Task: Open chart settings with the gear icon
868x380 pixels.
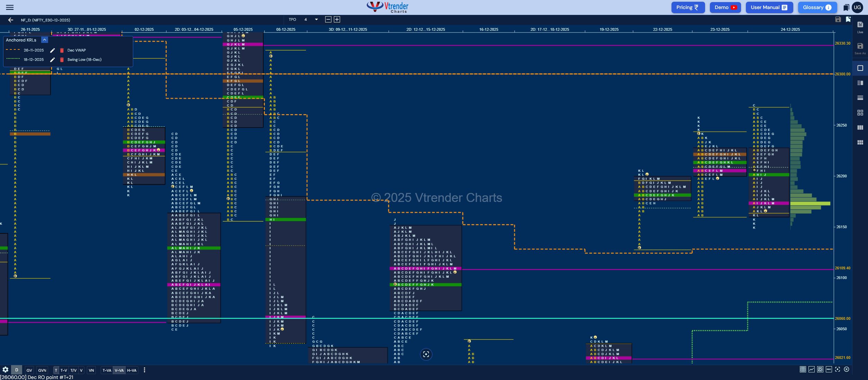Action: 5,370
